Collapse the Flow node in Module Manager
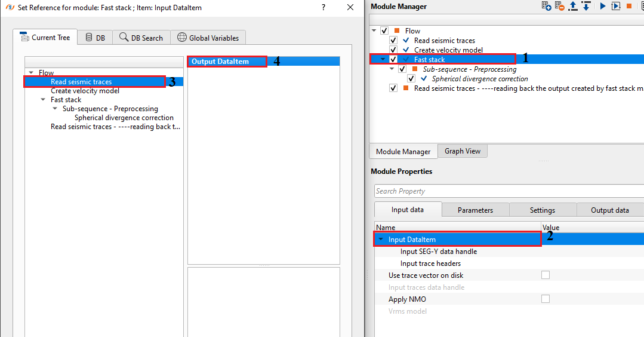This screenshot has width=644, height=337. coord(374,30)
